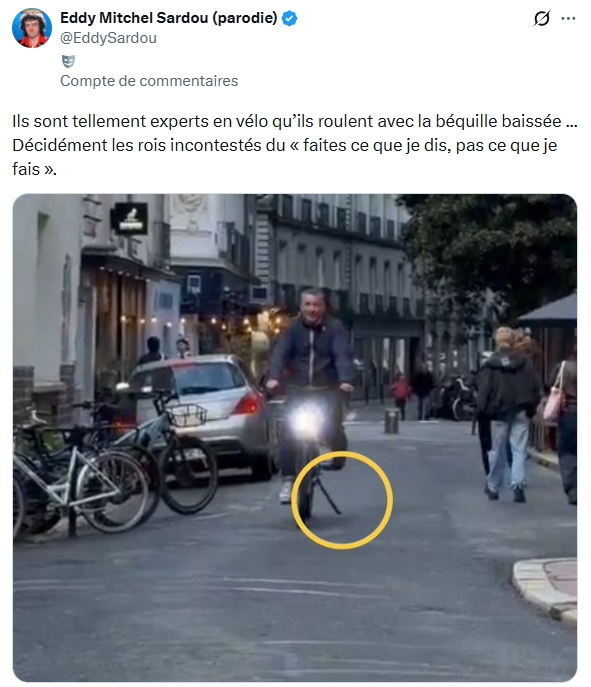Click the blue verified checkmark badge
Screen dimensions: 591x687
289,18
